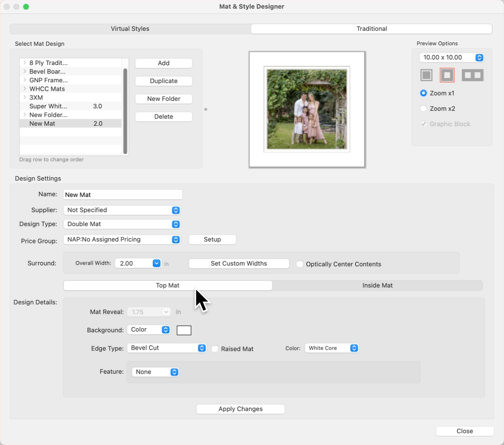504x445 pixels.
Task: Click the Set Custom Widths button
Action: pyautogui.click(x=239, y=263)
